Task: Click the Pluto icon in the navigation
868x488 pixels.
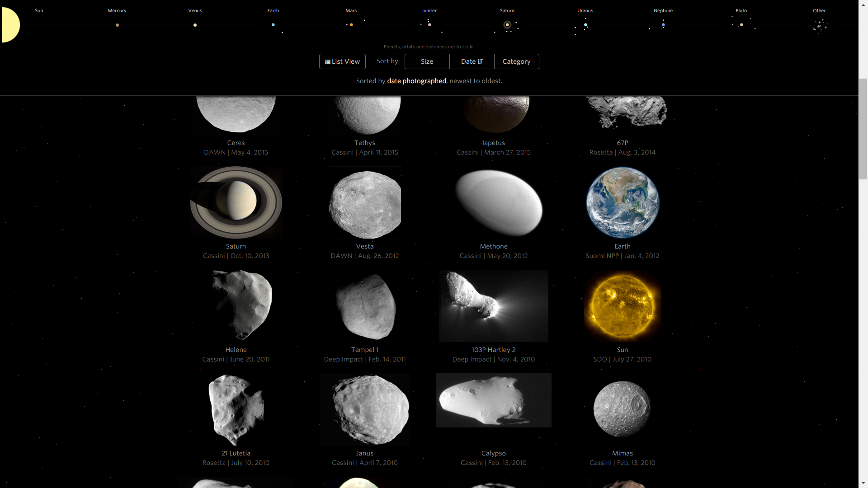Action: pyautogui.click(x=741, y=25)
